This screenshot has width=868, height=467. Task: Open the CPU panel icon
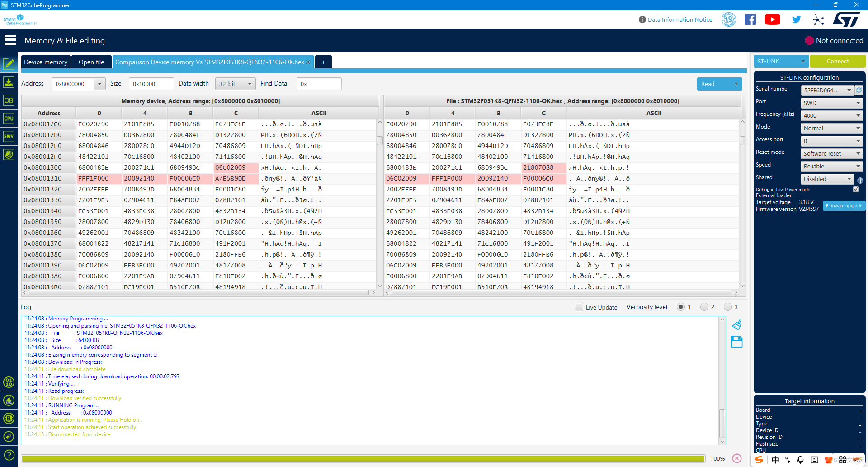9,119
